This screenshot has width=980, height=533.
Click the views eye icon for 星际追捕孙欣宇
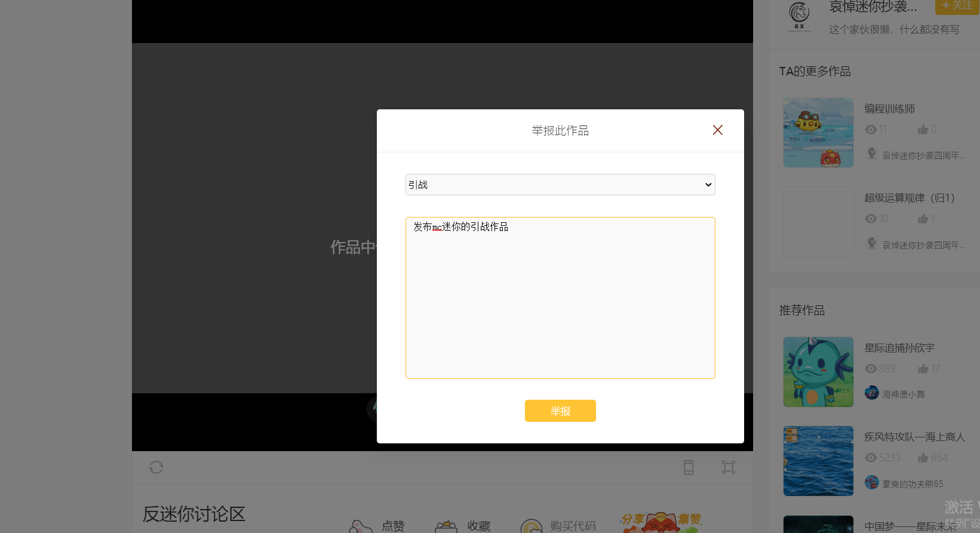coord(871,369)
